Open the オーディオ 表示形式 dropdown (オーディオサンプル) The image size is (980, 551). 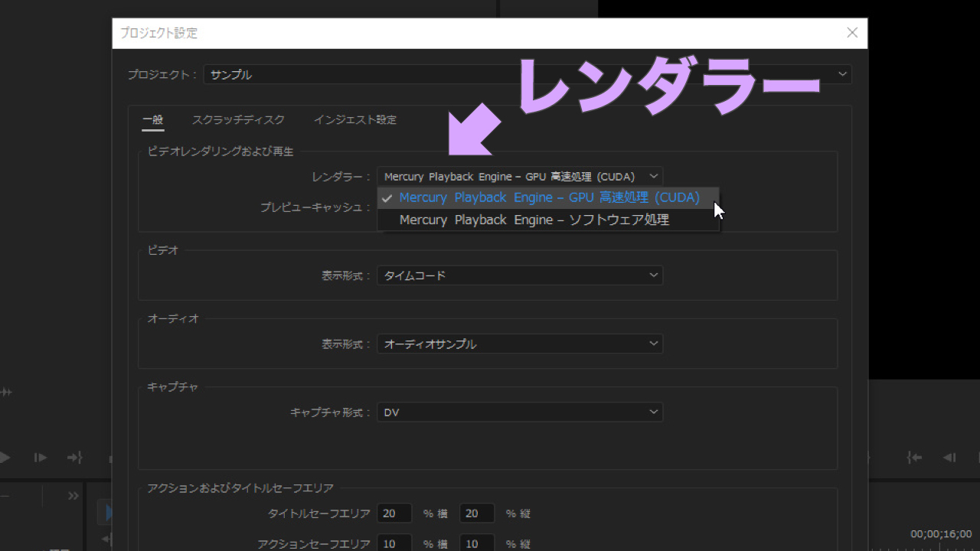(520, 344)
